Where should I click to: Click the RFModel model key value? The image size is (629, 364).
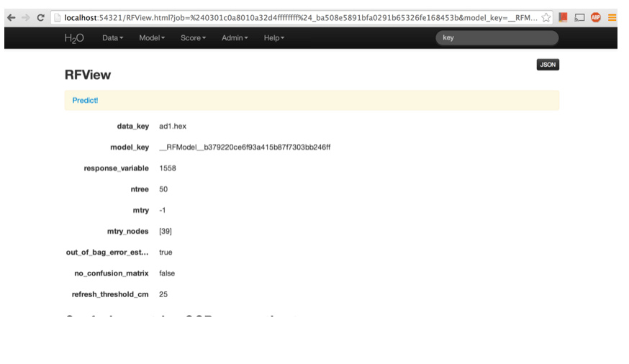click(245, 147)
